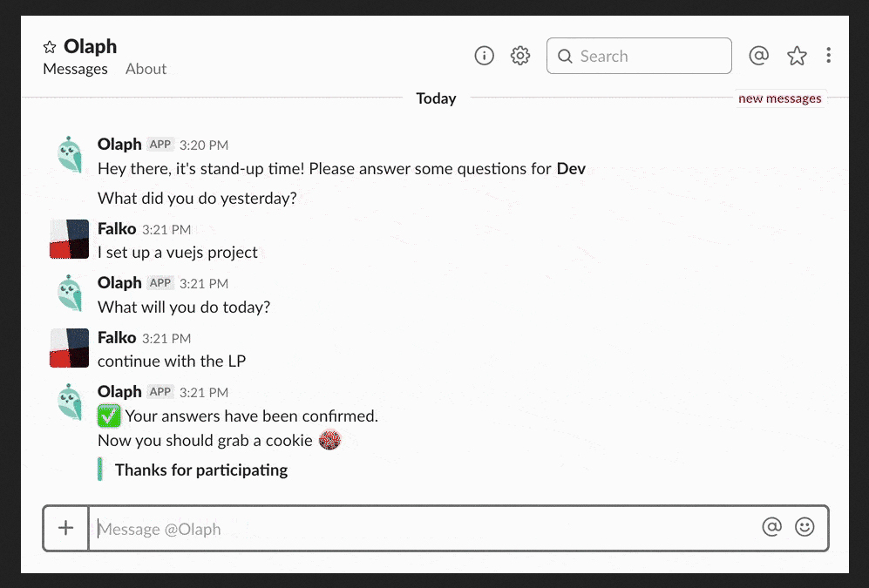
Task: Switch to the About tab
Action: coord(146,69)
